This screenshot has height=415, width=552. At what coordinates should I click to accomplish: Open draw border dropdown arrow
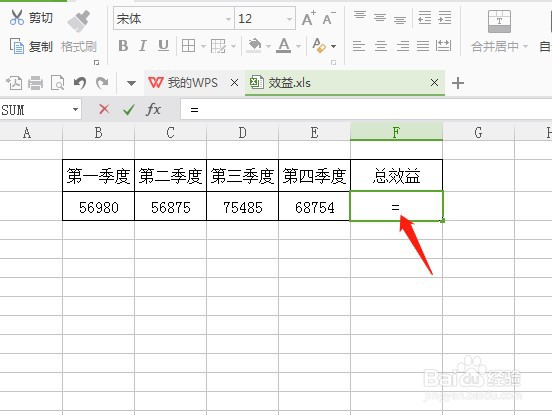[233, 46]
